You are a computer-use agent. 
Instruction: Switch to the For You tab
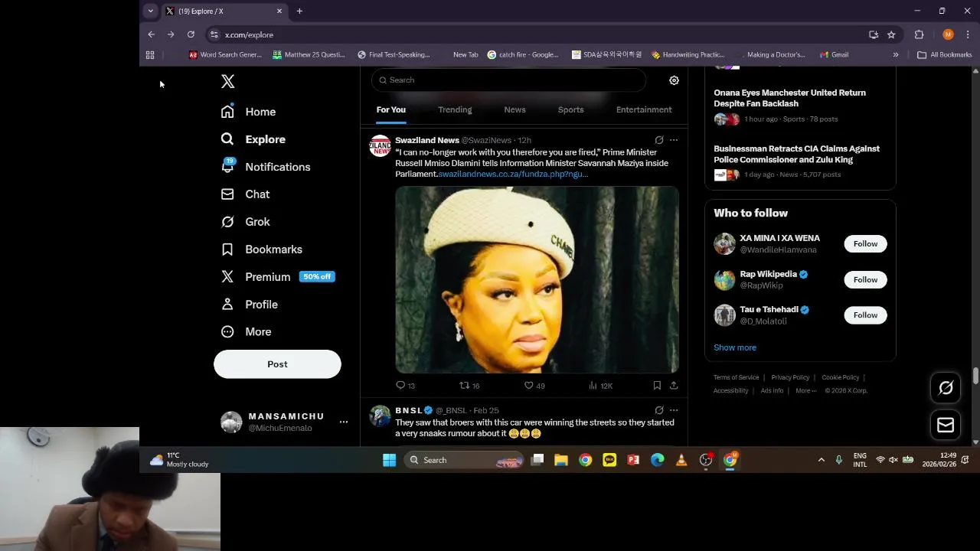[390, 109]
